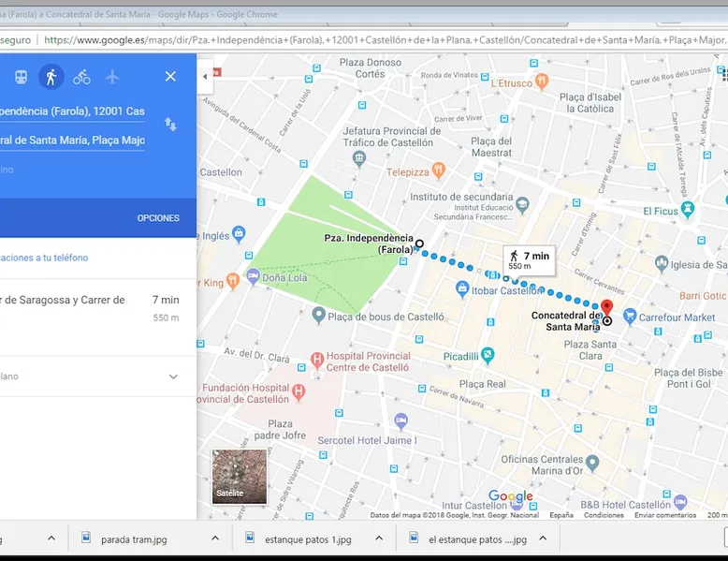The image size is (728, 561).
Task: Open the Itobar Castellón shop marker
Action: [x=462, y=289]
